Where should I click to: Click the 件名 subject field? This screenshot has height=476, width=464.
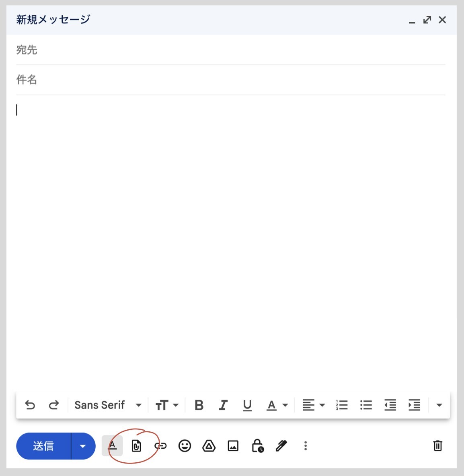pos(161,80)
